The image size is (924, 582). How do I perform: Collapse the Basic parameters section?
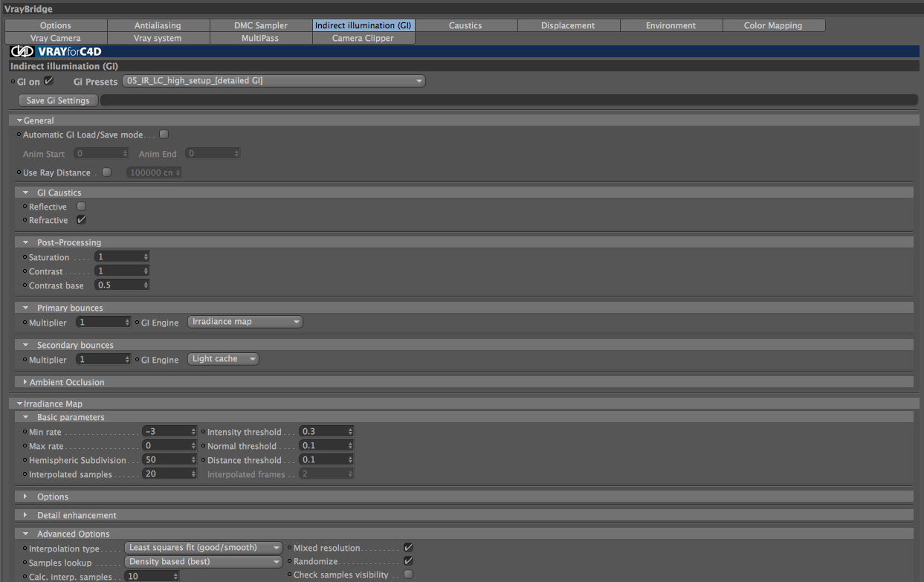tap(26, 417)
